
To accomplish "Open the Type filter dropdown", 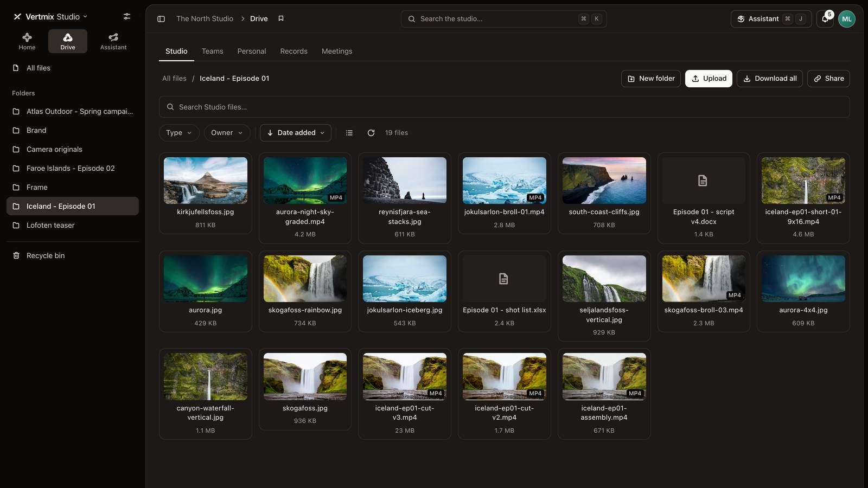I will 179,133.
